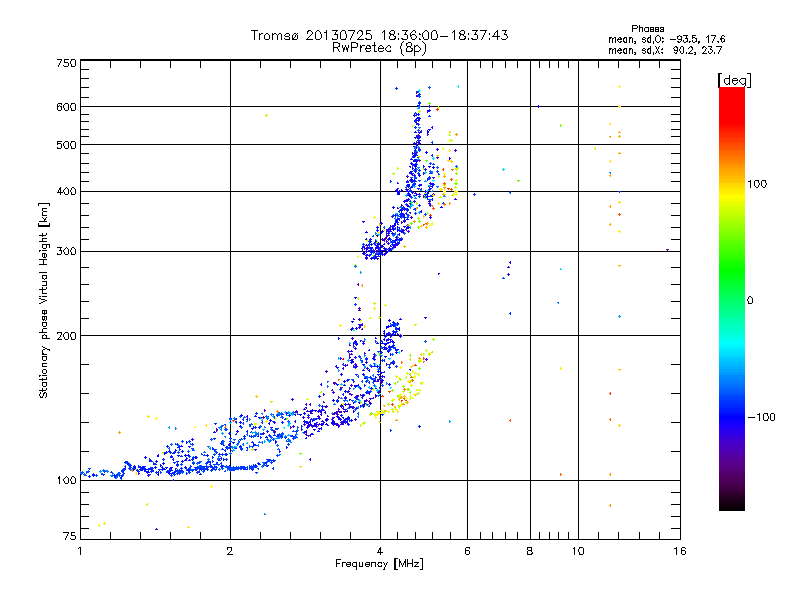
Task: Click the "mean, sd,O: -93.5, 17.6" line
Action: tap(666, 39)
